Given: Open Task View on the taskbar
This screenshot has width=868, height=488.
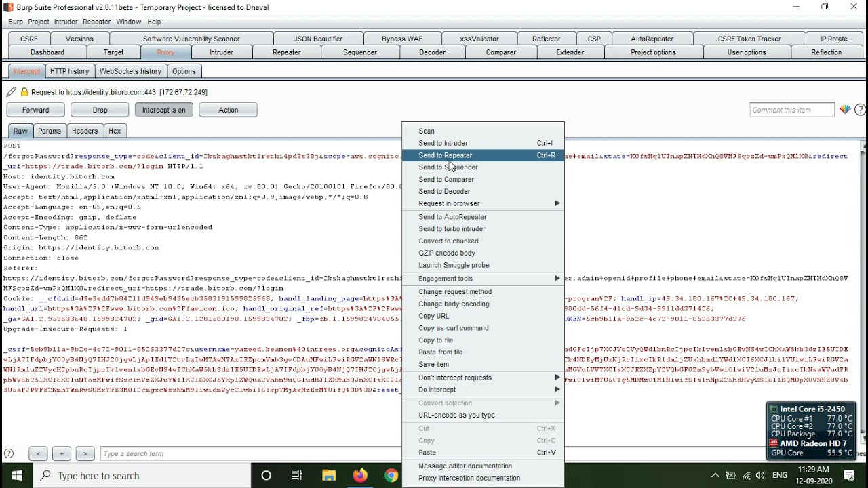Looking at the screenshot, I should point(296,476).
